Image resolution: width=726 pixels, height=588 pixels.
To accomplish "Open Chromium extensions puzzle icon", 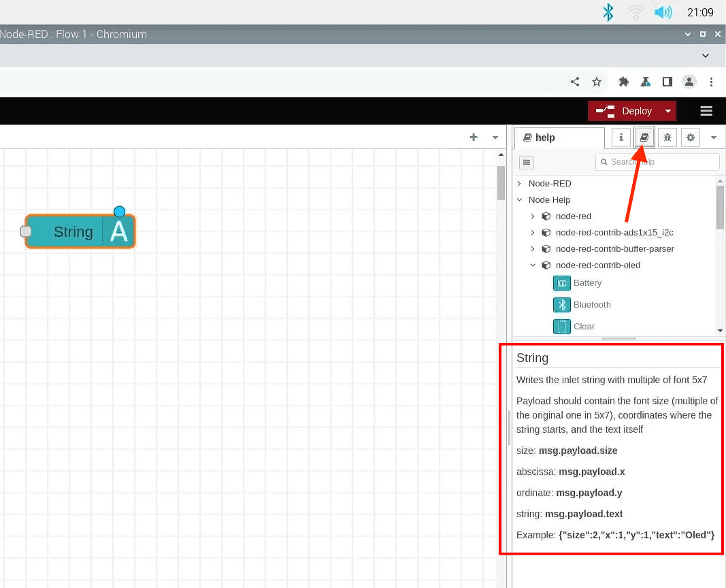I will [x=623, y=82].
